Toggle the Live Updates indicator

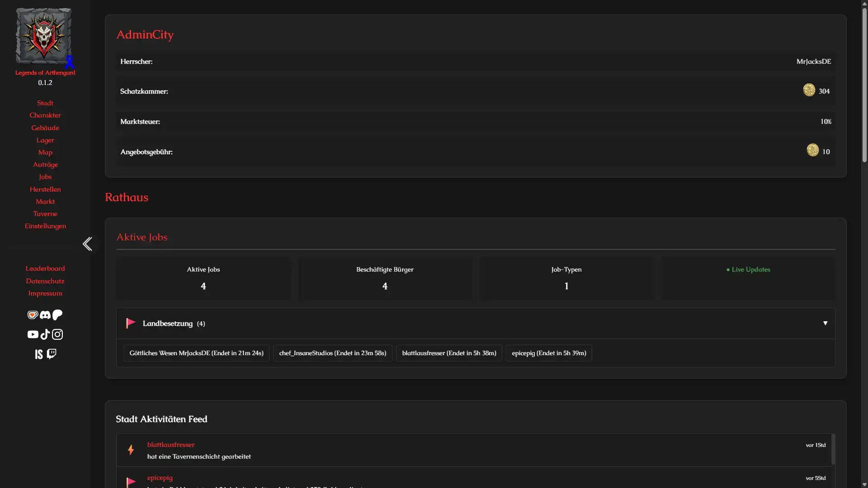[x=748, y=269]
